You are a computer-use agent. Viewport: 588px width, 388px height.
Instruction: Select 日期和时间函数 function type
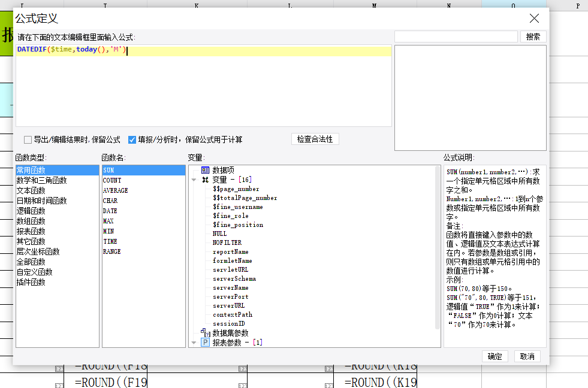pos(58,201)
